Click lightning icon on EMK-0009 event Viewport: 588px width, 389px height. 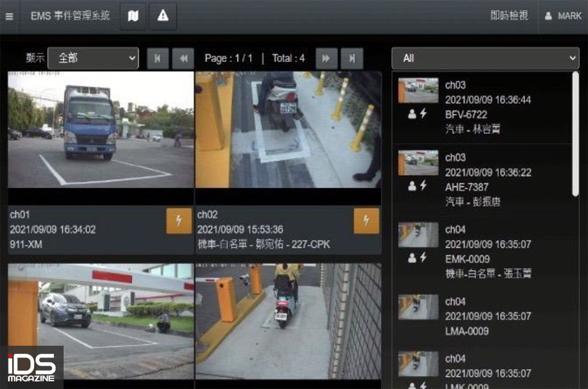click(423, 257)
